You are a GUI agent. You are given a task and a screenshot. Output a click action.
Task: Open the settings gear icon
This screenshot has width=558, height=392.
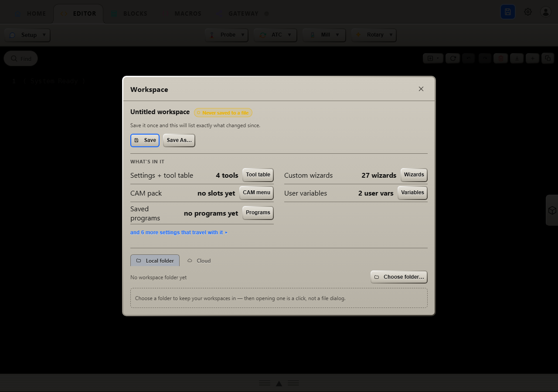pos(528,12)
